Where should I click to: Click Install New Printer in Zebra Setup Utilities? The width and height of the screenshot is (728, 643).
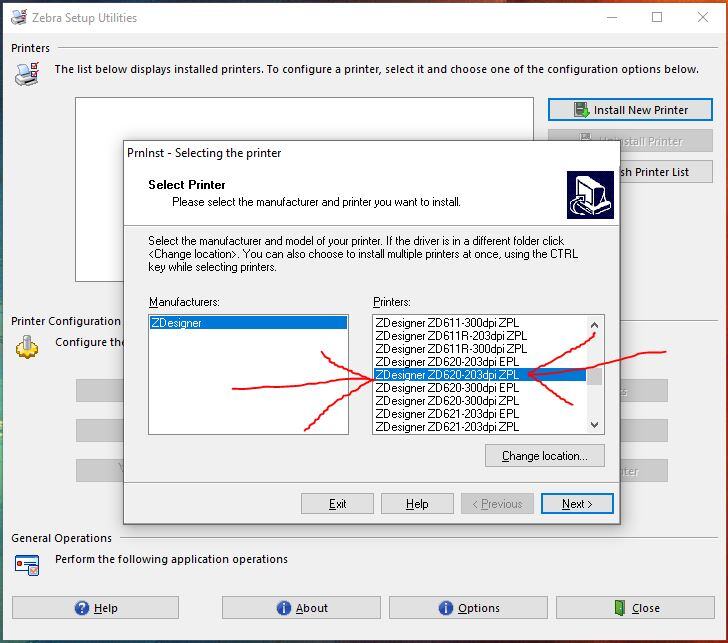(x=630, y=110)
